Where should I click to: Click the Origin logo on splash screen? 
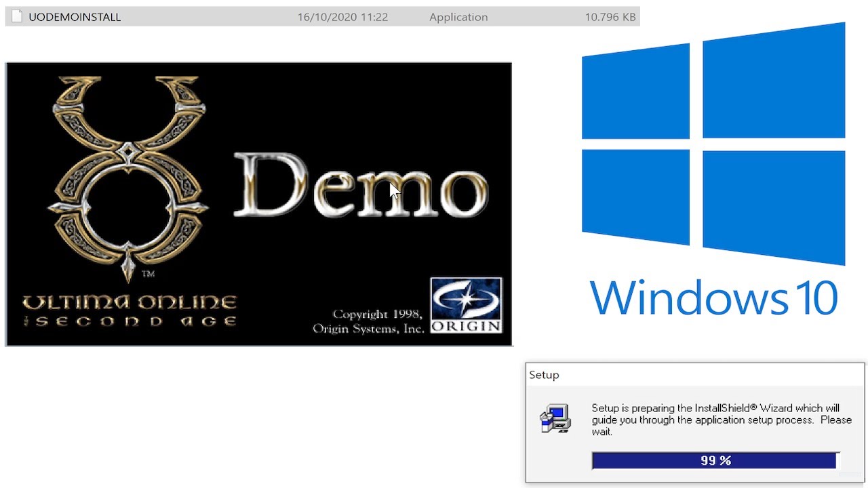(x=467, y=305)
